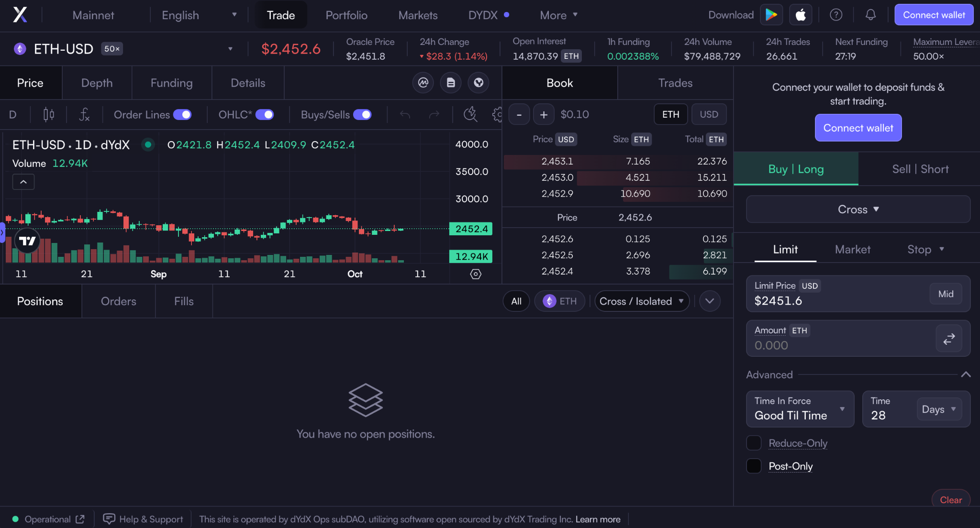Open Time In Force dropdown

(800, 409)
